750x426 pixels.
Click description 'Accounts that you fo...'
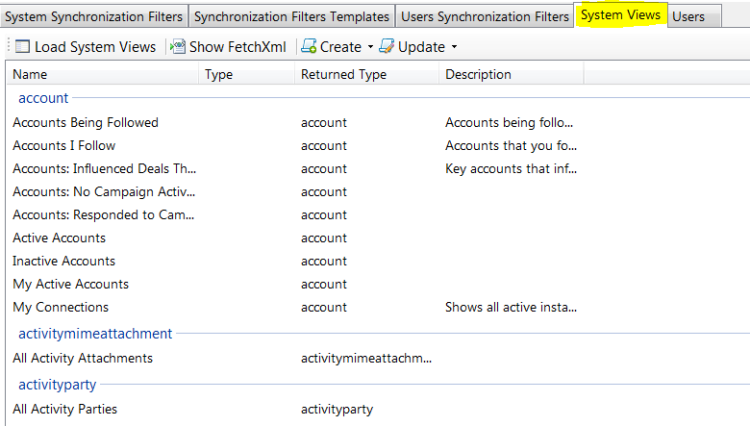coord(511,145)
